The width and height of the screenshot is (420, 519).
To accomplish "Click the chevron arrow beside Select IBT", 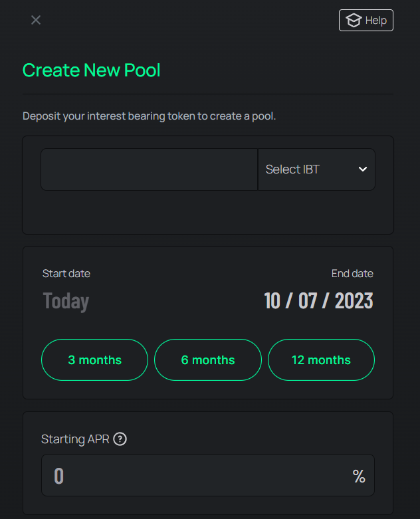I will click(363, 169).
